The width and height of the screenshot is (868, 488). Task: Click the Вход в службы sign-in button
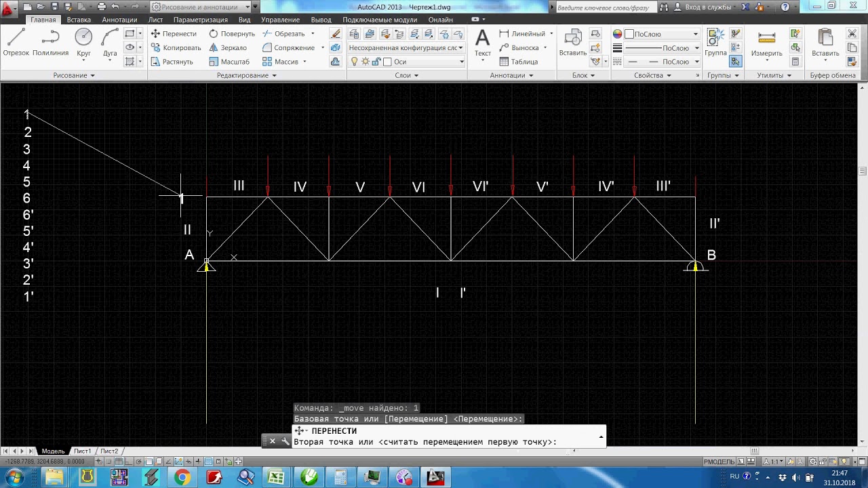702,7
